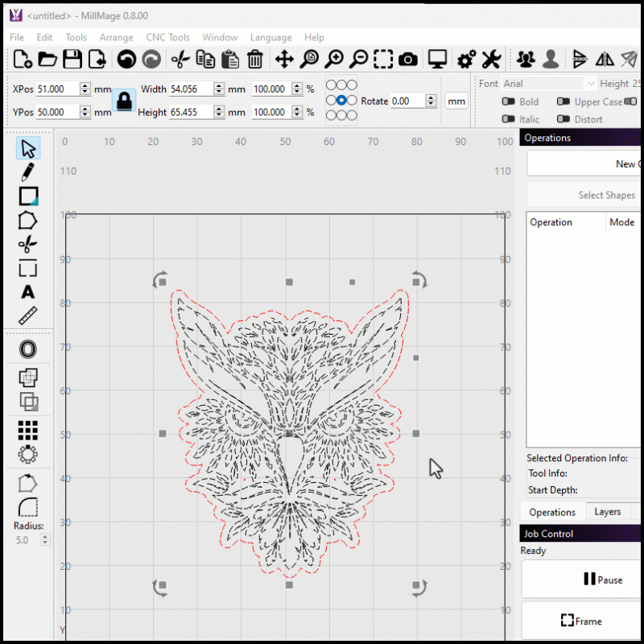Select the Text tool
Screen dimensions: 644x644
(x=28, y=292)
